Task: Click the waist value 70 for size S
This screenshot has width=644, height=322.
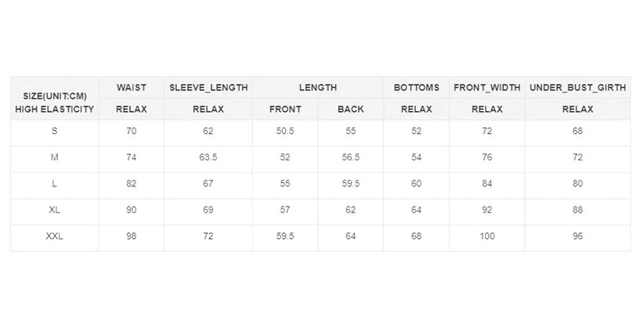Action: [x=131, y=131]
